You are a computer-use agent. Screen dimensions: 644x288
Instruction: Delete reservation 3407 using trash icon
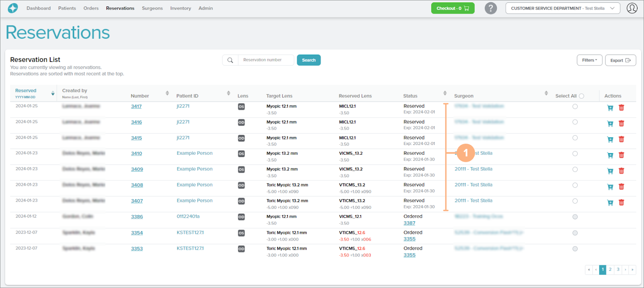pyautogui.click(x=621, y=202)
